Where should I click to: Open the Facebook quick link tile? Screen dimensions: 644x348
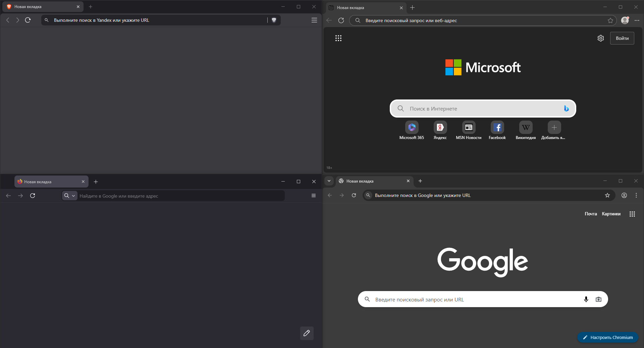(497, 131)
